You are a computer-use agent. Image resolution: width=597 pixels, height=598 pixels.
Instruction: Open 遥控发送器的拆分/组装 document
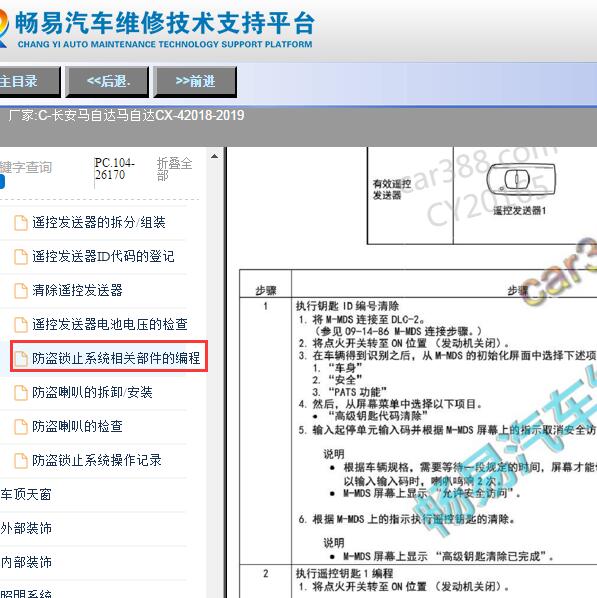pyautogui.click(x=99, y=222)
